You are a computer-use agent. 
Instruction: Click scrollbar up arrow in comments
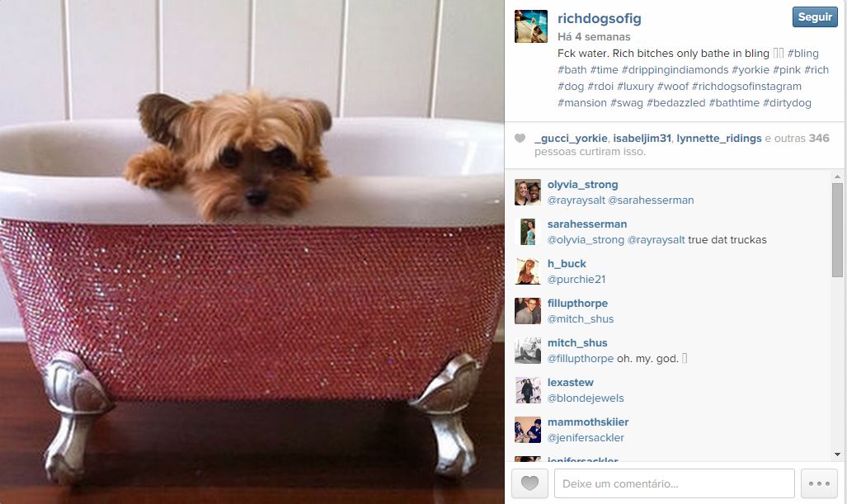(x=837, y=176)
